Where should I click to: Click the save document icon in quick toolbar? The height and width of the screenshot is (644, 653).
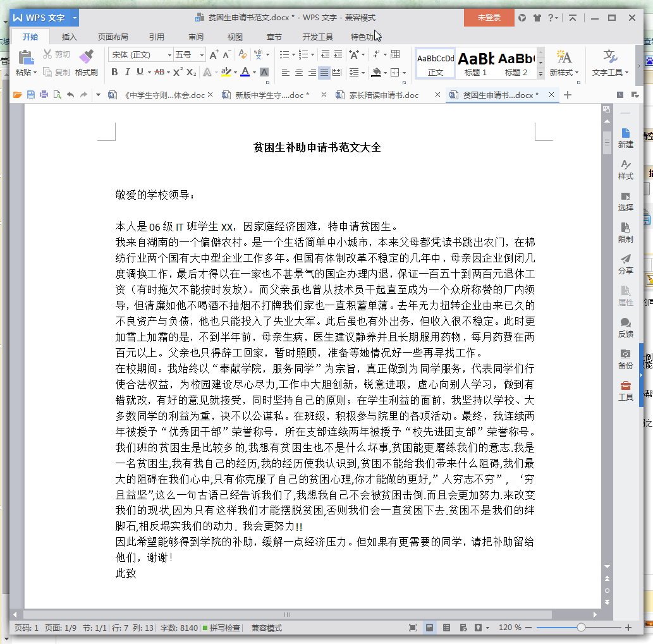point(30,95)
